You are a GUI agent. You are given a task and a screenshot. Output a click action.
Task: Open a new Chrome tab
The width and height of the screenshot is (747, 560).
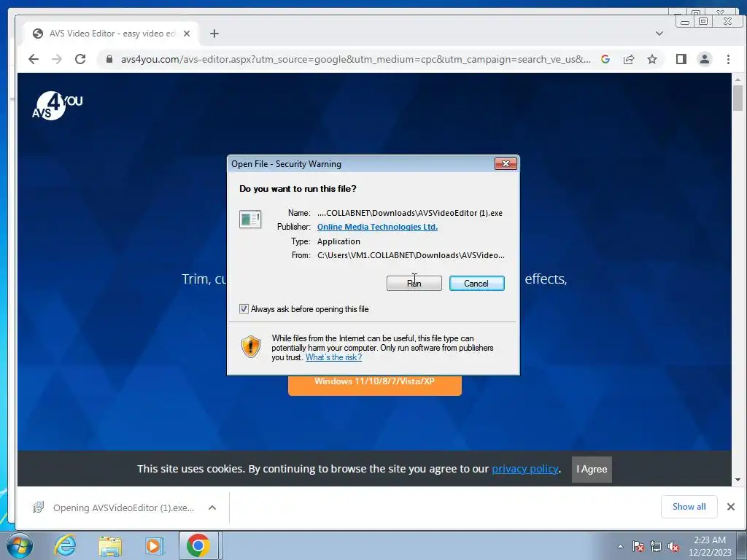(214, 34)
